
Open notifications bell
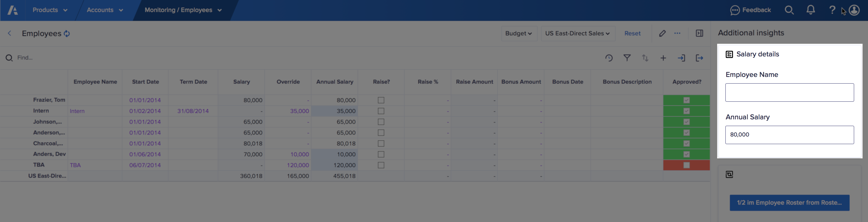[x=810, y=10]
